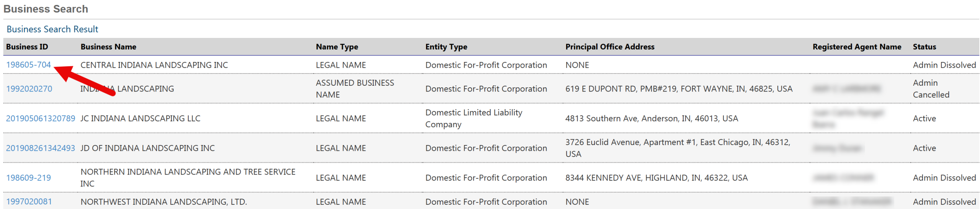
Task: Click NORTHWEST INDIANA LANDSCAPING, LTD. cell
Action: pos(164,202)
